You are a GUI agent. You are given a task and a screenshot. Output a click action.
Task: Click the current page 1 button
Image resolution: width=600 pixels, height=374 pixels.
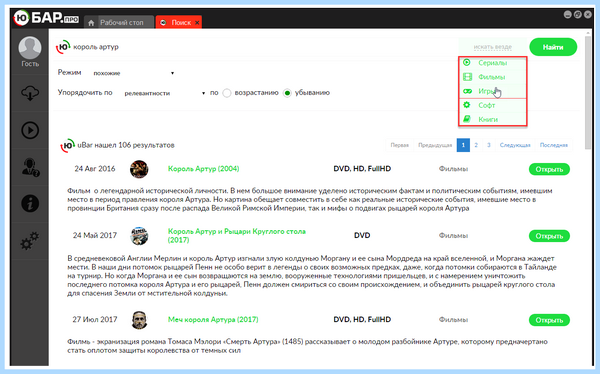(x=463, y=145)
